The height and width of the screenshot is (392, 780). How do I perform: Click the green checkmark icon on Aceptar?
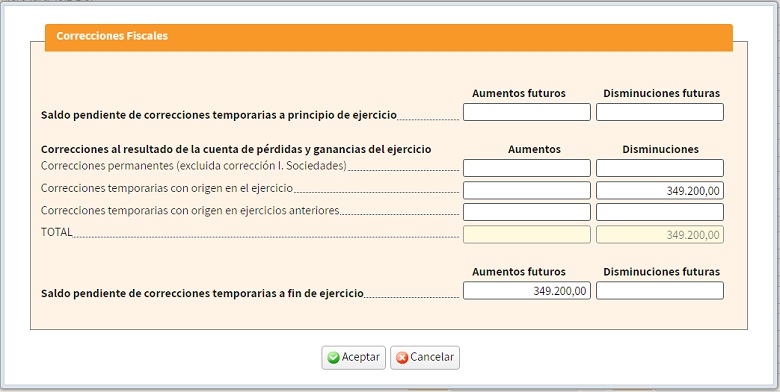(334, 358)
